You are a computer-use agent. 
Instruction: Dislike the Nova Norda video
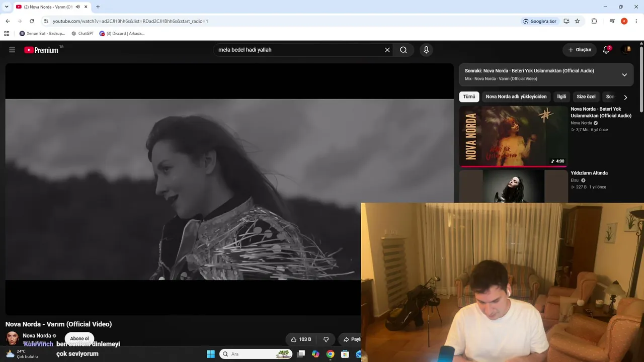click(326, 339)
